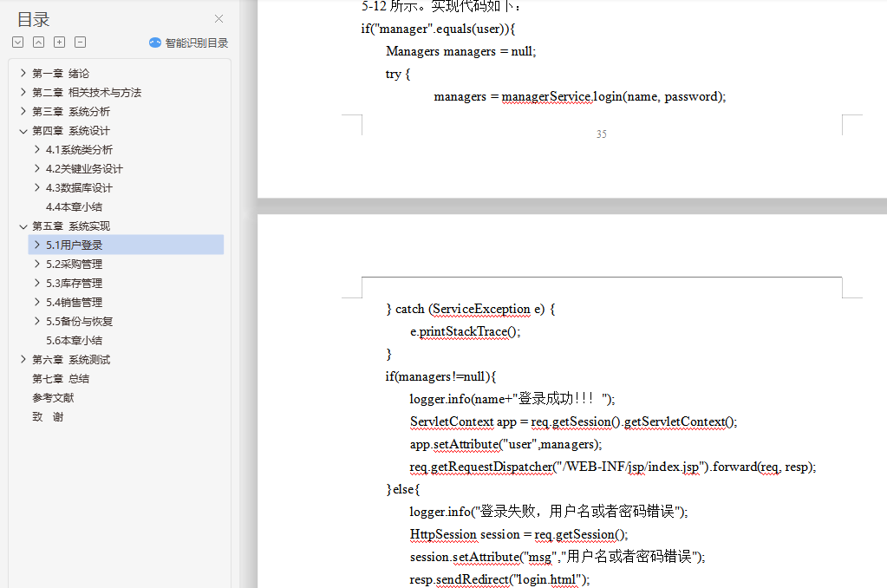Jump to 第四章 系统设计 heading
The height and width of the screenshot is (588, 887).
click(71, 131)
